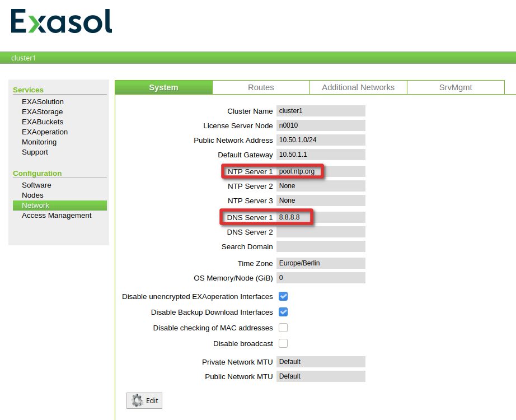The image size is (516, 420).
Task: Click the Exasol logo
Action: click(62, 21)
